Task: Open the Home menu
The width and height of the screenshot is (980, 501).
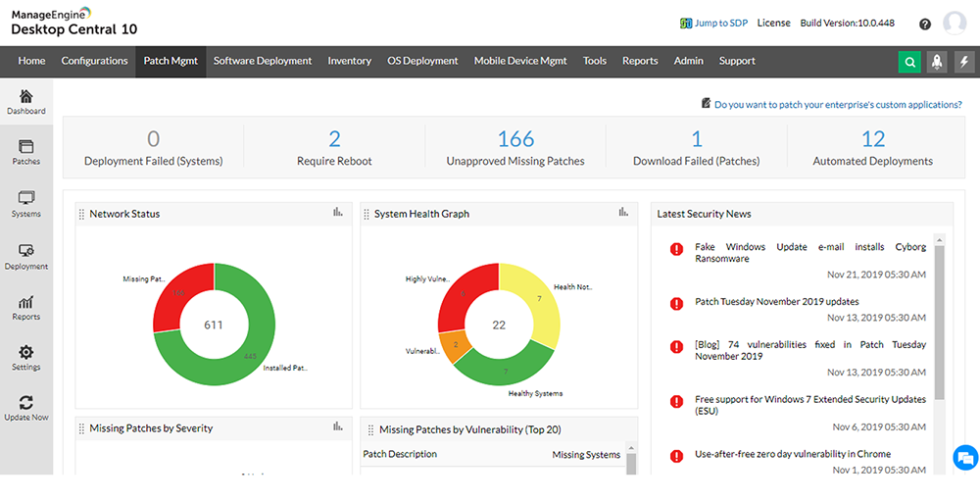Action: point(31,62)
